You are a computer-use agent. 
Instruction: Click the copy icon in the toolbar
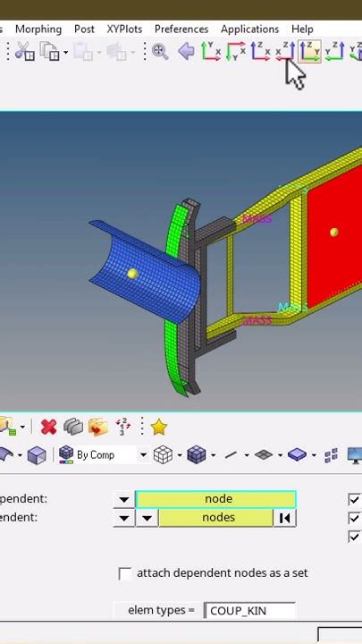(49, 52)
